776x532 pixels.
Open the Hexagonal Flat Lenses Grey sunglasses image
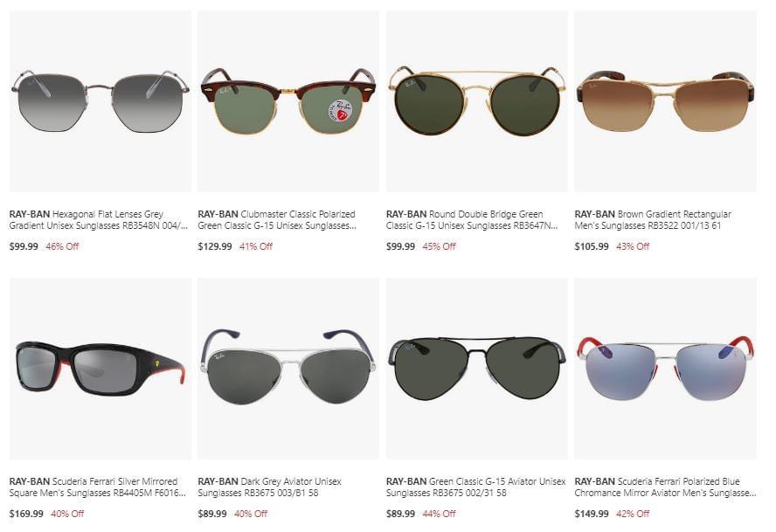[100, 101]
